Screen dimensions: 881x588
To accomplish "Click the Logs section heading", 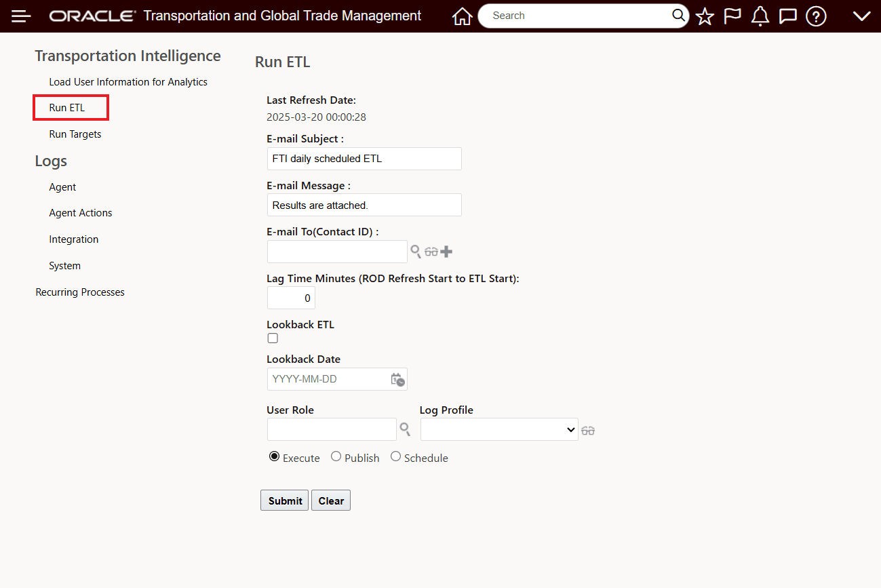I will [51, 161].
